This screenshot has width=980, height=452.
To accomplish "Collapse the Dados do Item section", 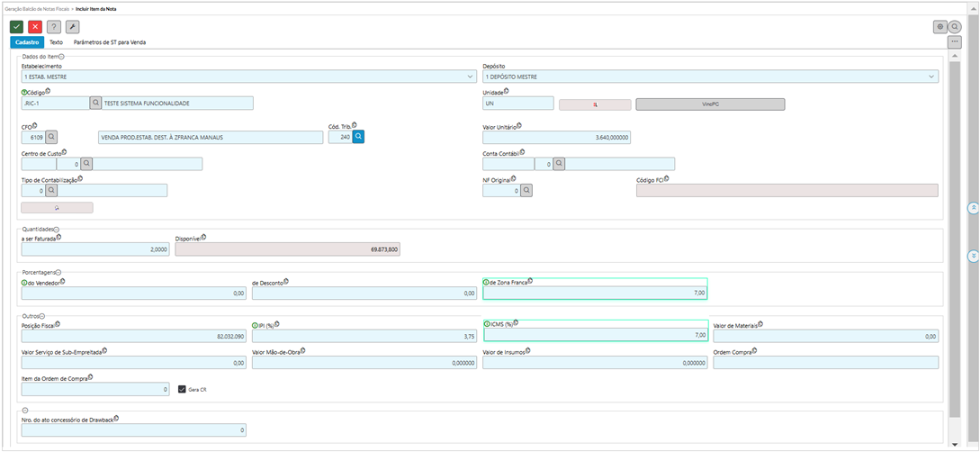I will [61, 57].
